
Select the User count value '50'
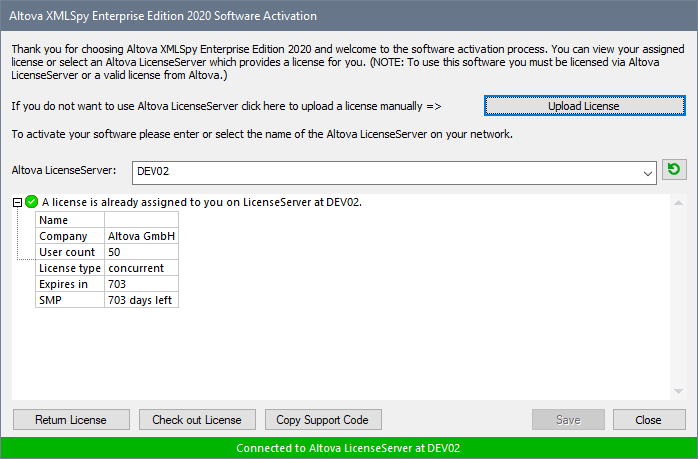(x=141, y=252)
